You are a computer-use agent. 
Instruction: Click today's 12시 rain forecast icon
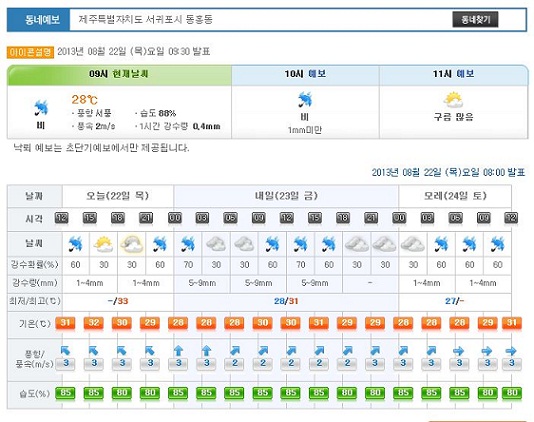point(75,244)
